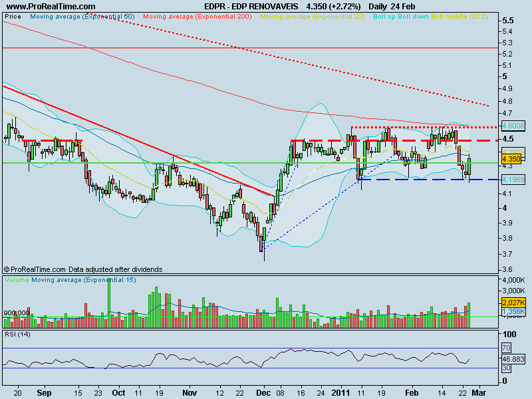Click the Feb month on time axis
This screenshot has width=532, height=399.
pyautogui.click(x=412, y=393)
